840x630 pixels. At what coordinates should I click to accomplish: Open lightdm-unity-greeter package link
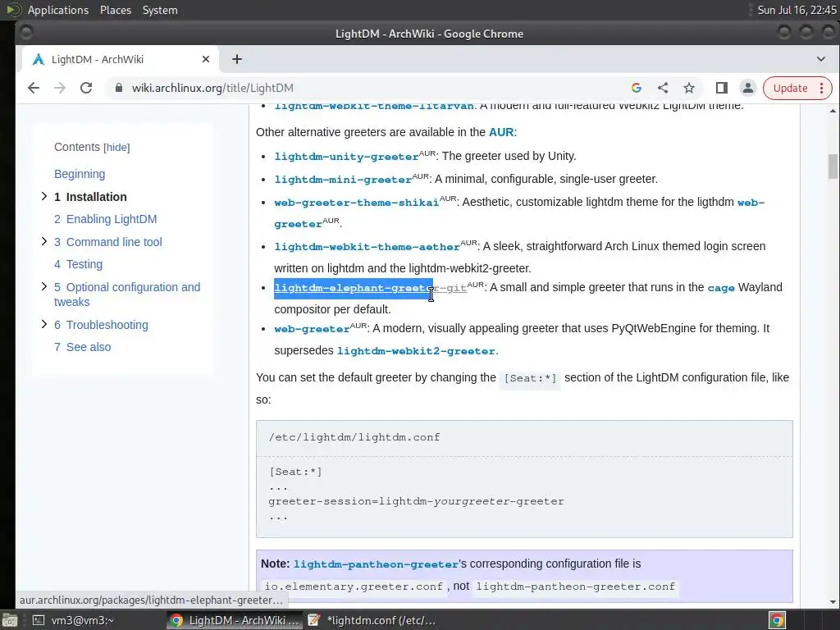pos(346,157)
